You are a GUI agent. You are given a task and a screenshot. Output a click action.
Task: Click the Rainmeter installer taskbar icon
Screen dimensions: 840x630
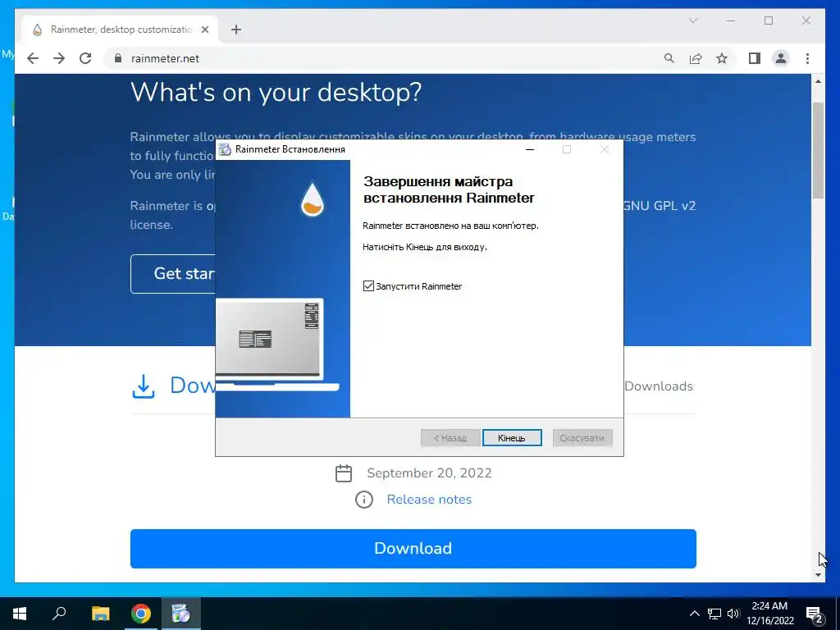click(x=180, y=614)
